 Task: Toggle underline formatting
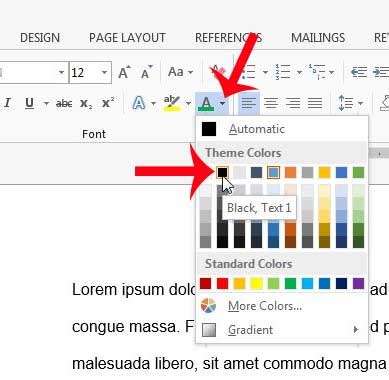[x=29, y=103]
